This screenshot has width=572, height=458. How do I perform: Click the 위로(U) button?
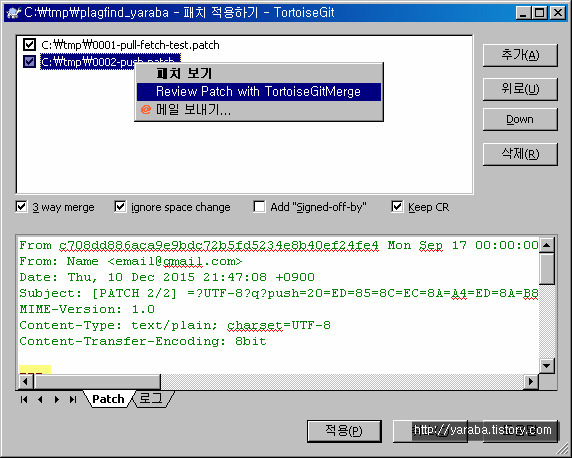[x=520, y=89]
